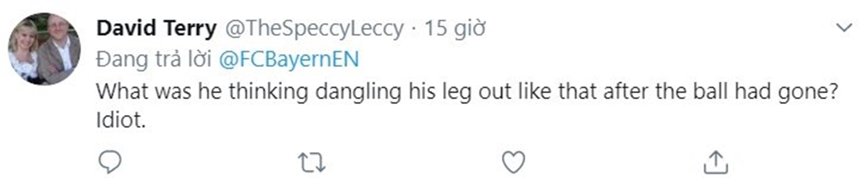This screenshot has width=868, height=178.
Task: Click the upward-arrow share tray icon
Action: [715, 162]
